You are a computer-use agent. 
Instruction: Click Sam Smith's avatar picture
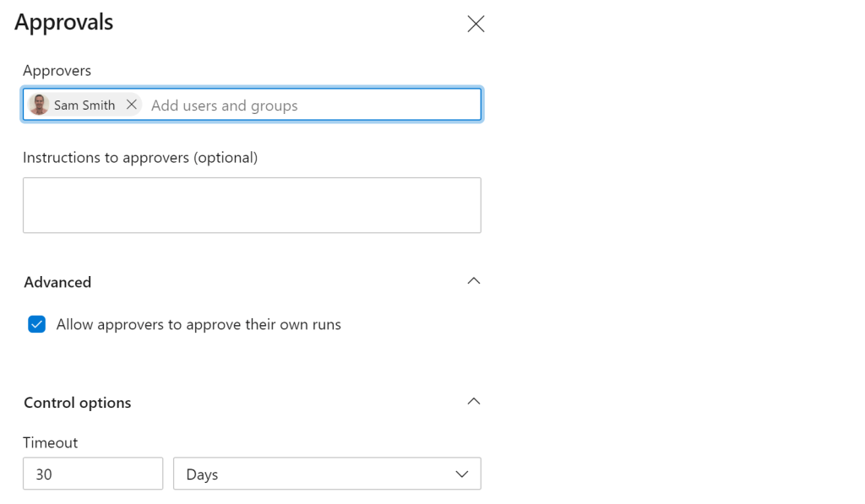pyautogui.click(x=39, y=105)
